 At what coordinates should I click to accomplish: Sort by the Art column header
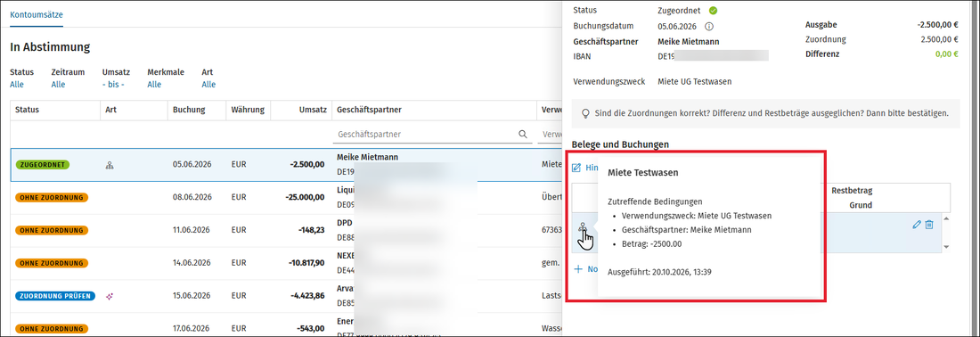[111, 110]
